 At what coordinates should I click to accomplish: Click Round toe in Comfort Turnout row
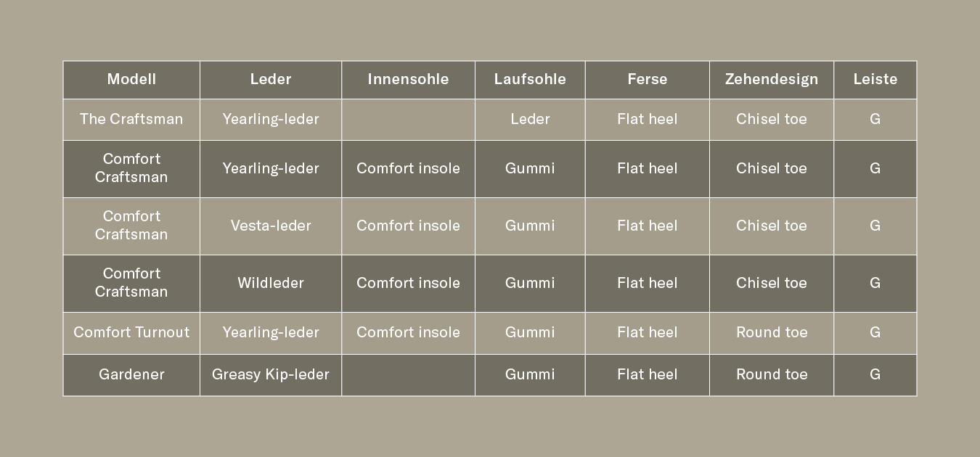[771, 332]
